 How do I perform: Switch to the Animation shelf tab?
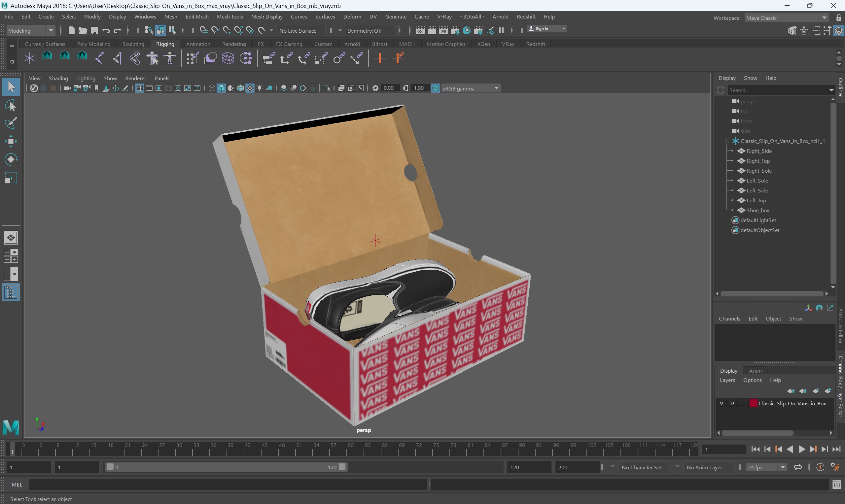click(x=198, y=44)
